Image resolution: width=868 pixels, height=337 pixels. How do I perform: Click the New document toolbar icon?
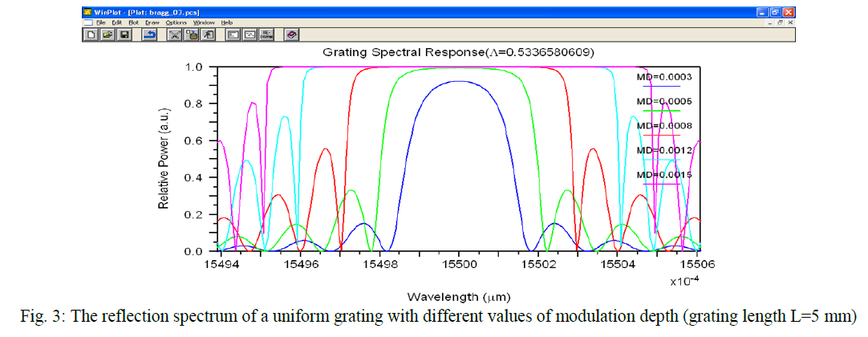92,35
